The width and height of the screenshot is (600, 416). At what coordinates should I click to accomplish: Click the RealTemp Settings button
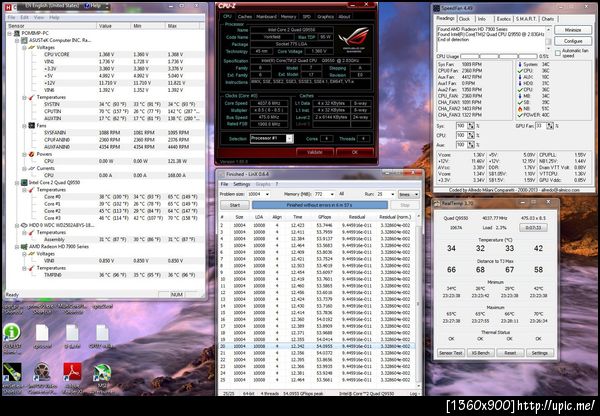coord(540,353)
